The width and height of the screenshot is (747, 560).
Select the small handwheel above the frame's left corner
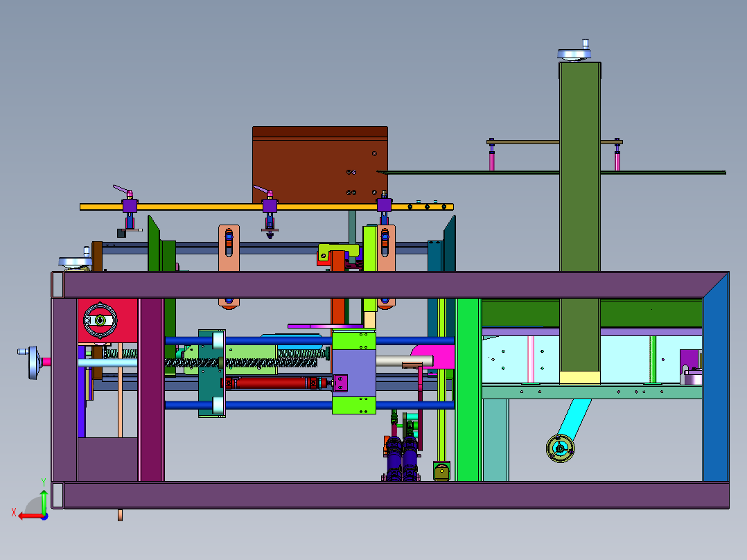(76, 260)
